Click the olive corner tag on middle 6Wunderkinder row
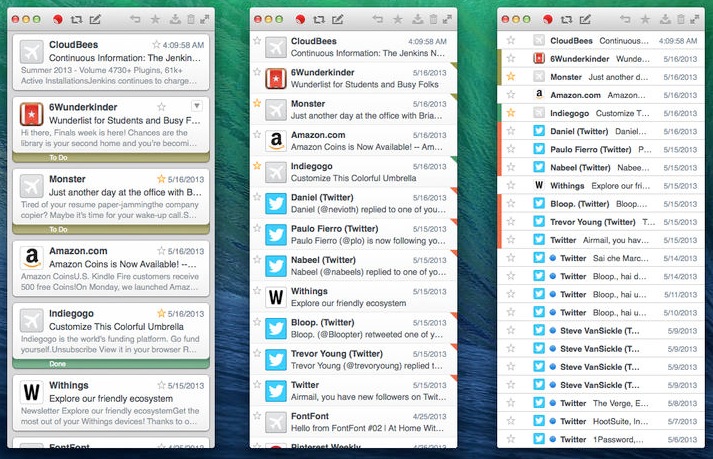Screen dimensions: 713x459 point(454,66)
